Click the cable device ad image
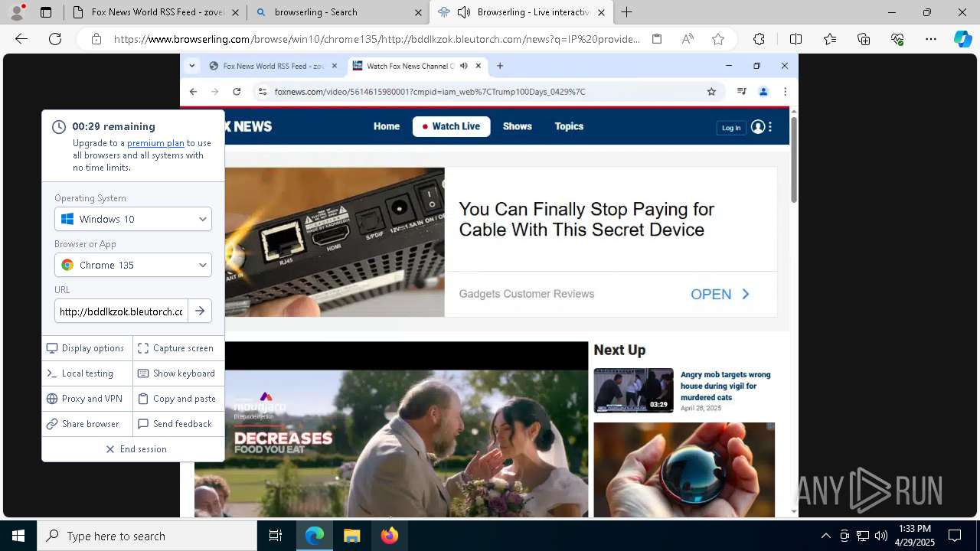This screenshot has width=980, height=551. click(x=335, y=242)
